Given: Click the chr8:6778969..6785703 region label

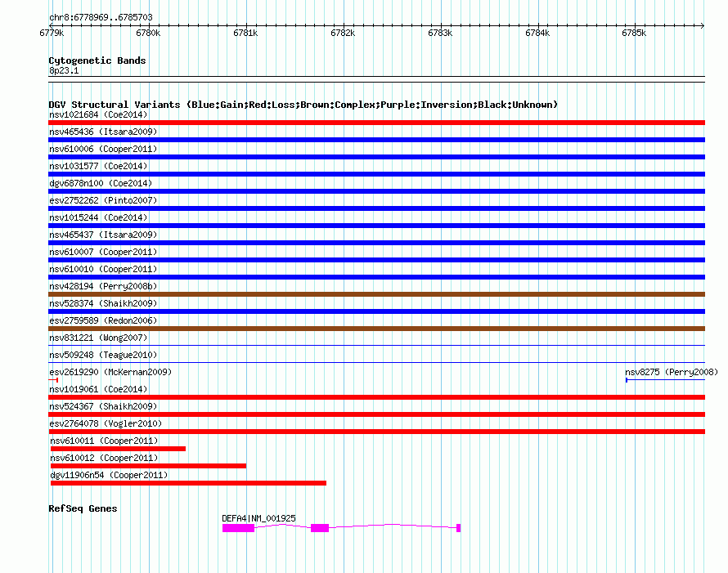Looking at the screenshot, I should (x=101, y=17).
